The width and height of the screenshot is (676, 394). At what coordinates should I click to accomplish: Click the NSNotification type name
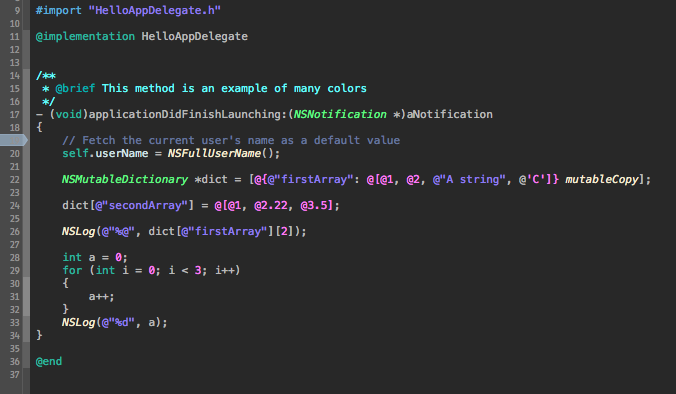[340, 114]
